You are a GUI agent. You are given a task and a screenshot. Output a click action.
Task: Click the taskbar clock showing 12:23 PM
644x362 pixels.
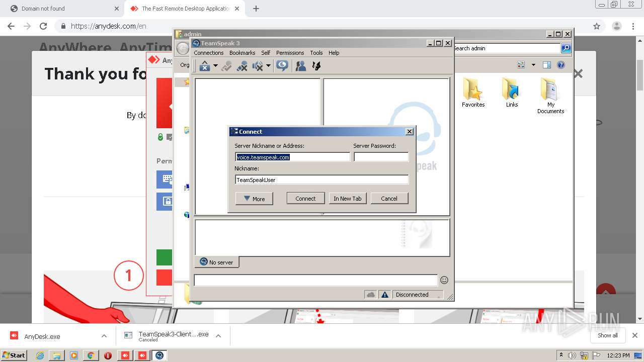[618, 355]
